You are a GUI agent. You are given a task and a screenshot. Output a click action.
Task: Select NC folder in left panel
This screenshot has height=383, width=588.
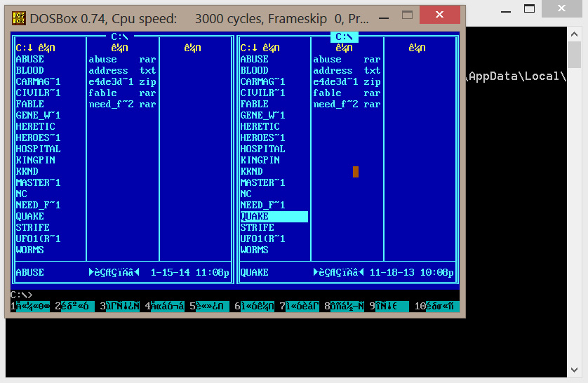tap(21, 194)
